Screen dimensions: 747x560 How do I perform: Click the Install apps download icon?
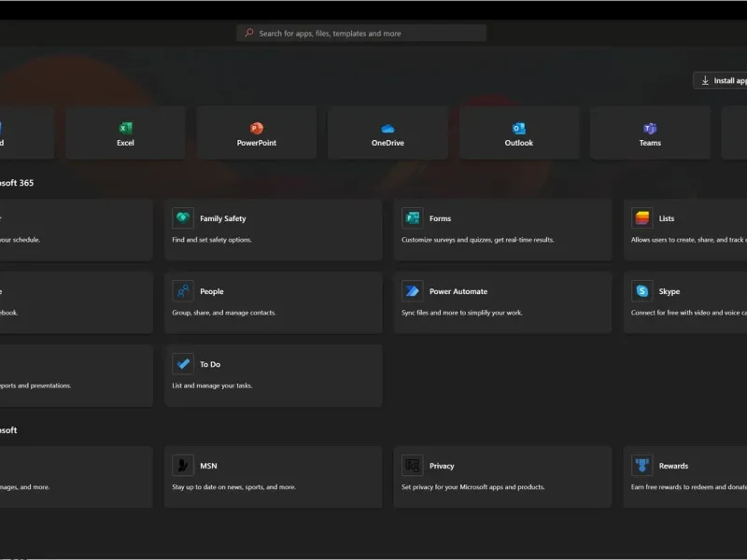(705, 80)
